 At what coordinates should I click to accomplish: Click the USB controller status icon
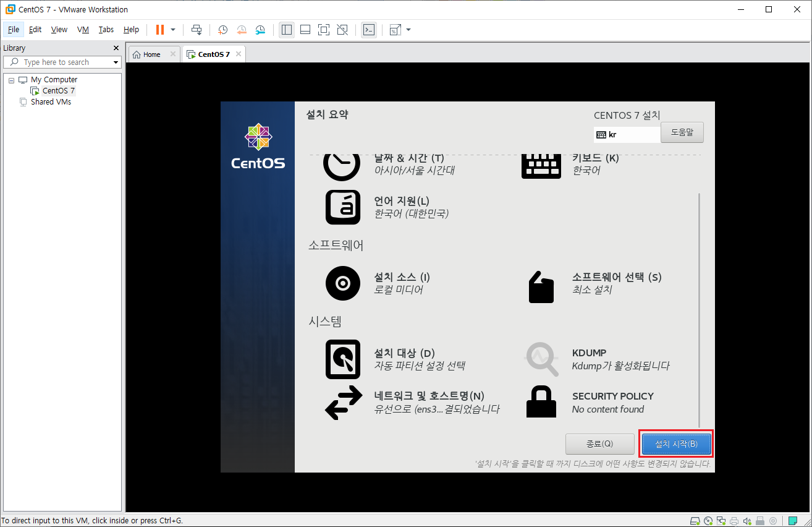click(760, 521)
